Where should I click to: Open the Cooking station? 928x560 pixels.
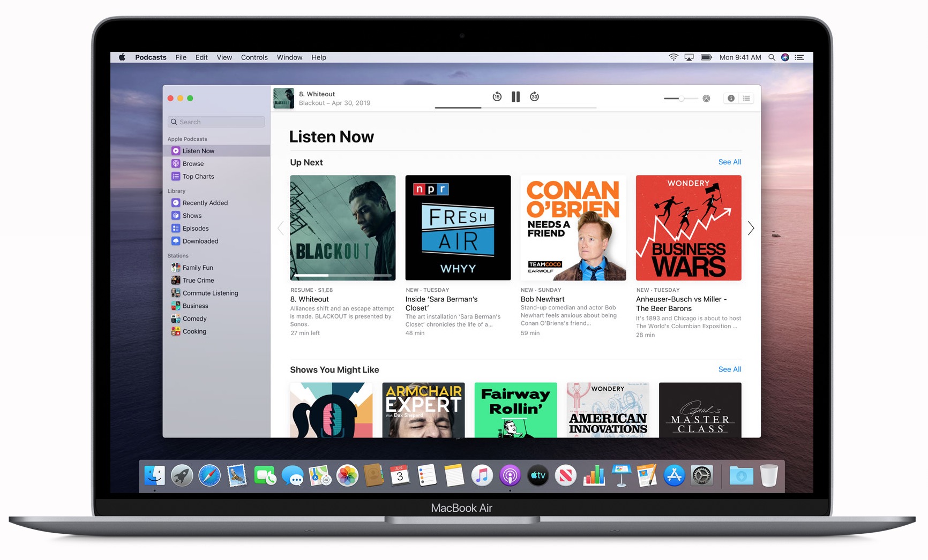pos(216,332)
